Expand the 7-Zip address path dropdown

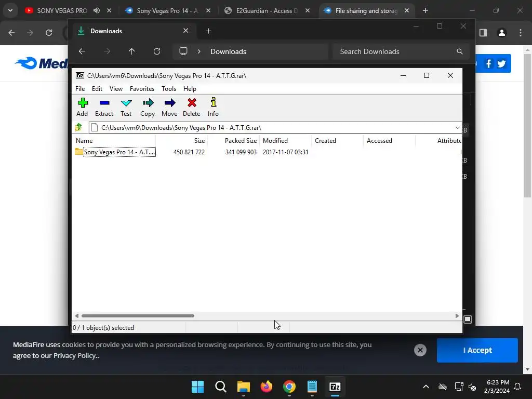(x=457, y=128)
